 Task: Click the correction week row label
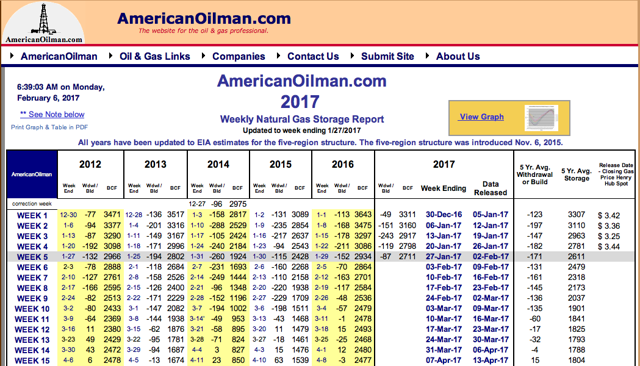[32, 204]
